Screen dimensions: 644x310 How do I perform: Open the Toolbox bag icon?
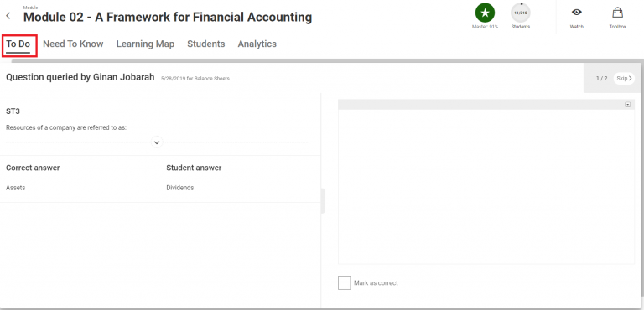(617, 13)
